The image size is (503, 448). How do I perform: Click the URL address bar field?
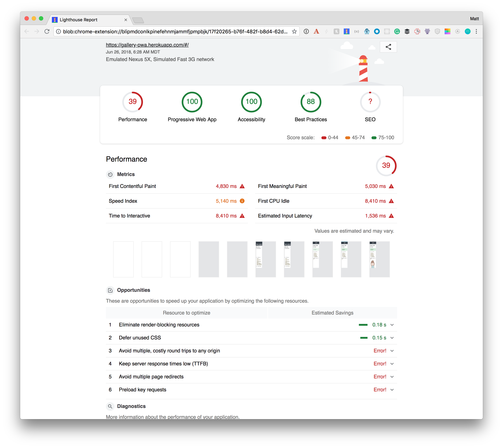[175, 32]
